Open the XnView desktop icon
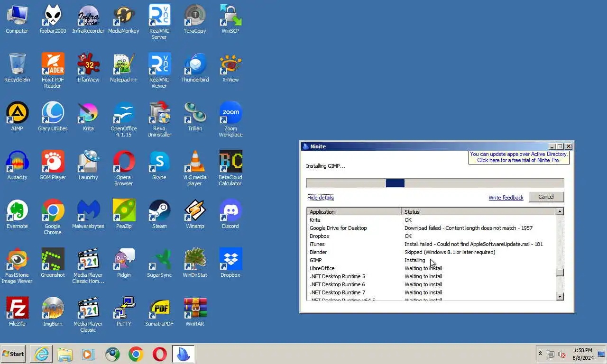Viewport: 607px width, 364px height. [x=230, y=68]
